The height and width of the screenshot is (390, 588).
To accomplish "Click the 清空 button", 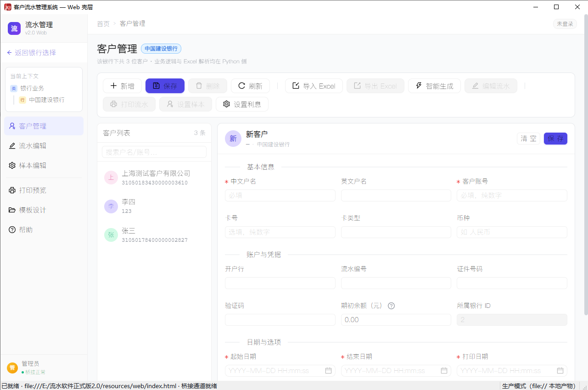I will (528, 139).
